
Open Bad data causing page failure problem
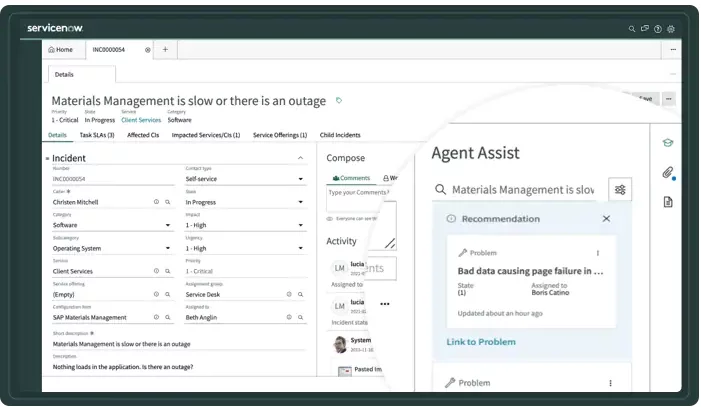coord(530,271)
